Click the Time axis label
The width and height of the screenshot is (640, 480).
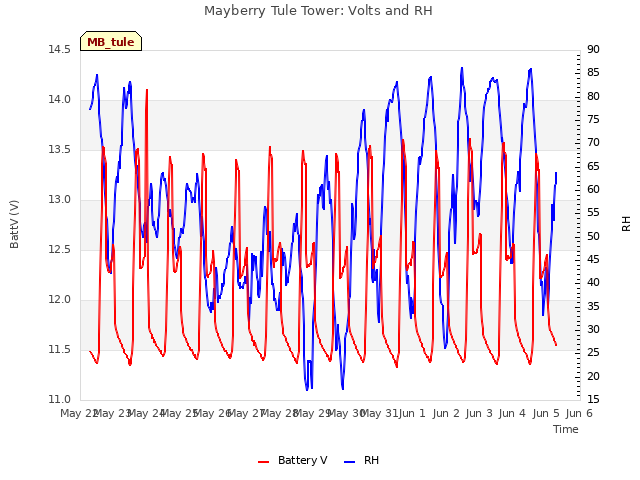[x=566, y=429]
